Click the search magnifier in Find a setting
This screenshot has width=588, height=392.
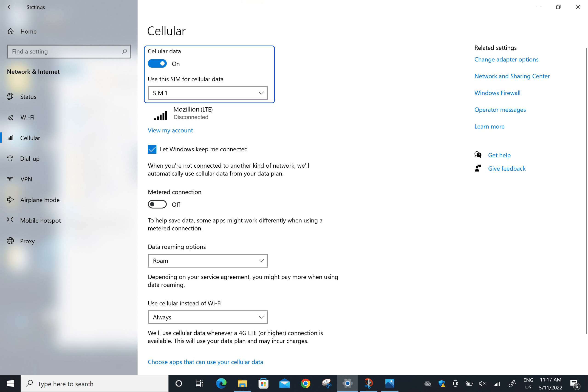(x=124, y=51)
